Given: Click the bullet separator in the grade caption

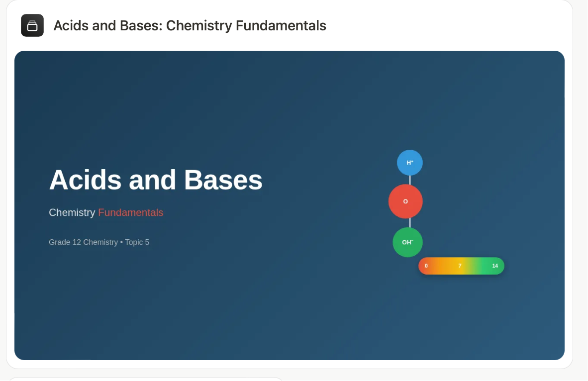Looking at the screenshot, I should [121, 242].
